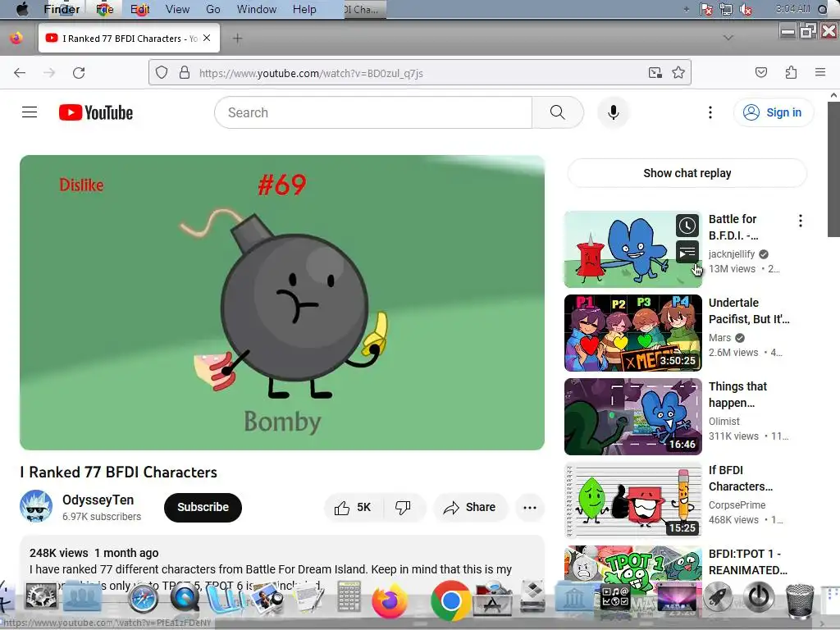Like the video with thumbs up
Image resolution: width=840 pixels, height=630 pixels.
(x=354, y=507)
